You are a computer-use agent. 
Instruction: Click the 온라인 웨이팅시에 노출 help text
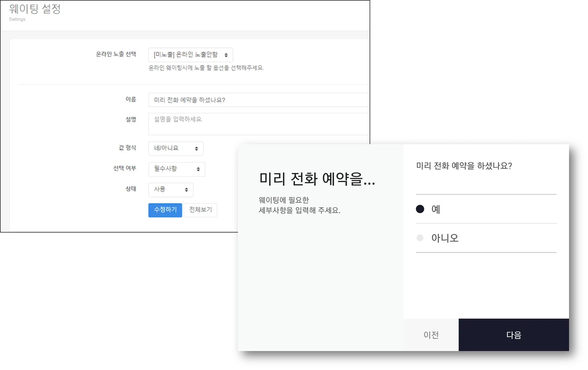[206, 68]
